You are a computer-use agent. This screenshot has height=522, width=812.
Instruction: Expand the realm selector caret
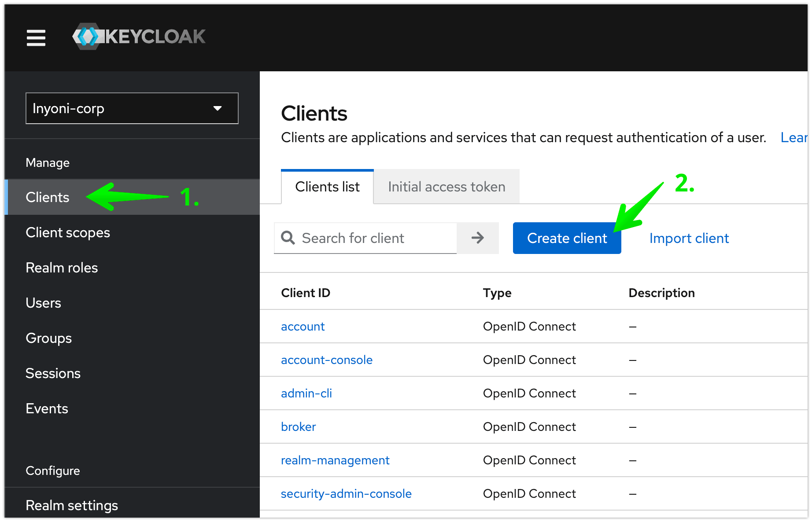217,108
